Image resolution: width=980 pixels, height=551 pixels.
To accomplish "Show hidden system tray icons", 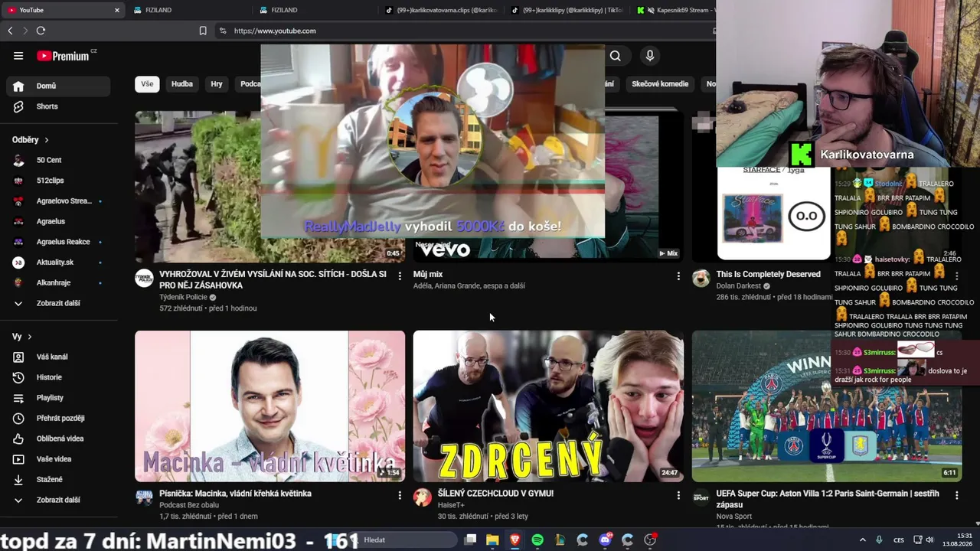I will [862, 540].
